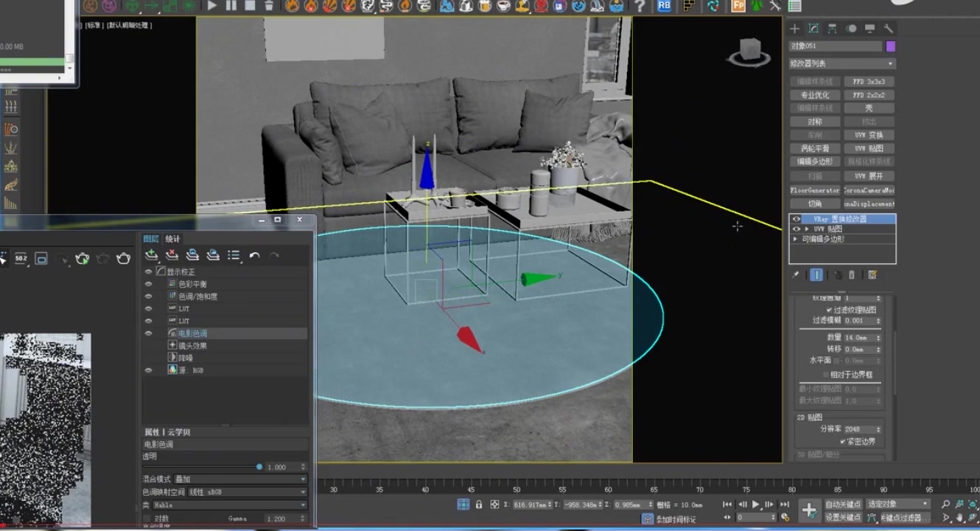Select the 镜头效果 layer row

pyautogui.click(x=225, y=346)
